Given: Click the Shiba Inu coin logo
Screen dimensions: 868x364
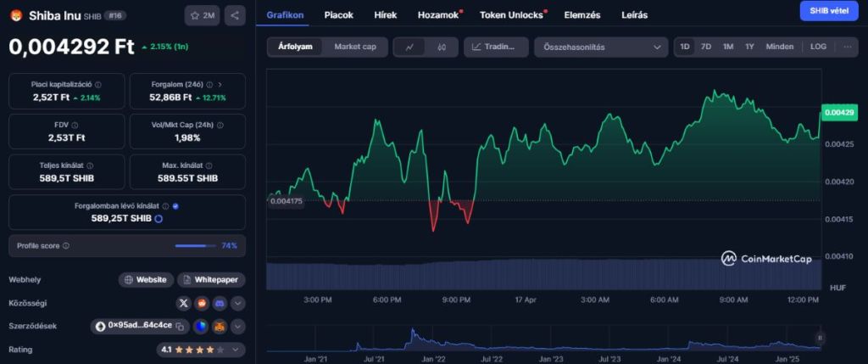Looking at the screenshot, I should (15, 15).
